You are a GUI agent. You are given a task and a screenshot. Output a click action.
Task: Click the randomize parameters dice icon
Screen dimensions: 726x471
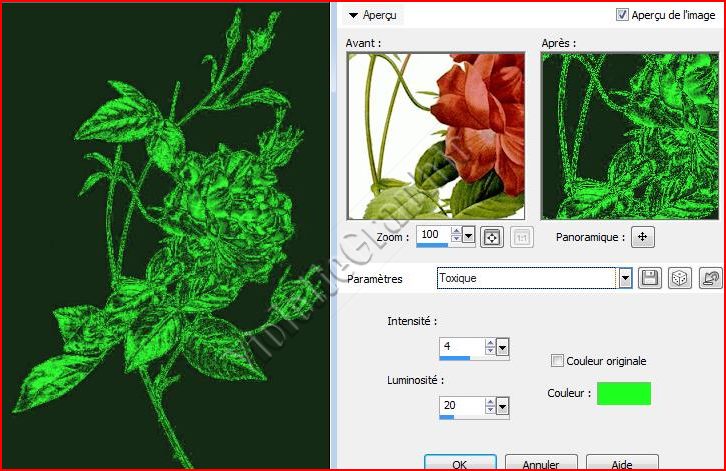680,278
